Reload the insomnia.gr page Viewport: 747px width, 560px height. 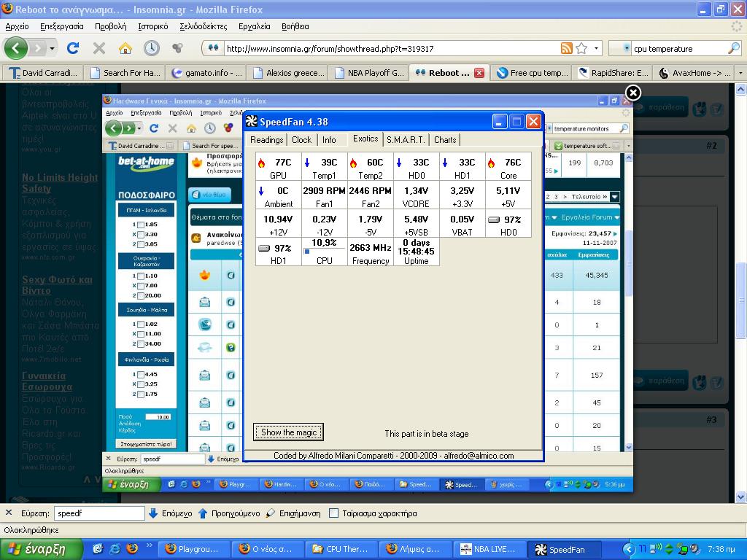[73, 48]
